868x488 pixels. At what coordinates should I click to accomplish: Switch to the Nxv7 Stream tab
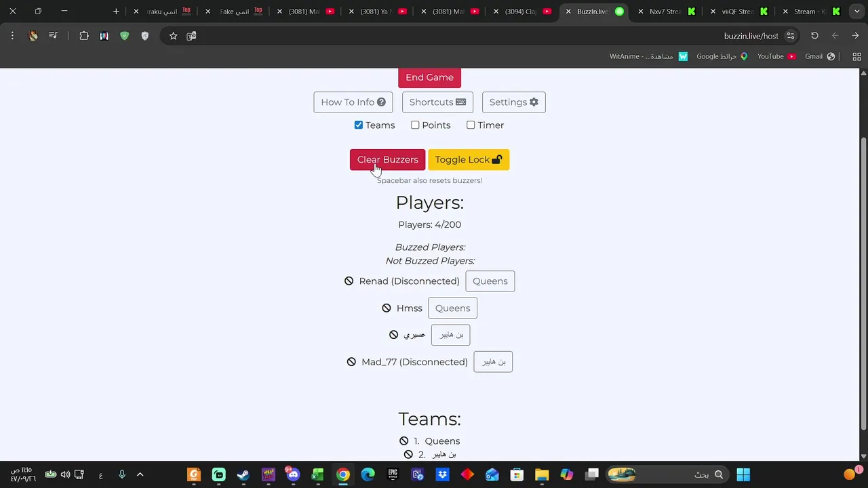[x=667, y=12]
